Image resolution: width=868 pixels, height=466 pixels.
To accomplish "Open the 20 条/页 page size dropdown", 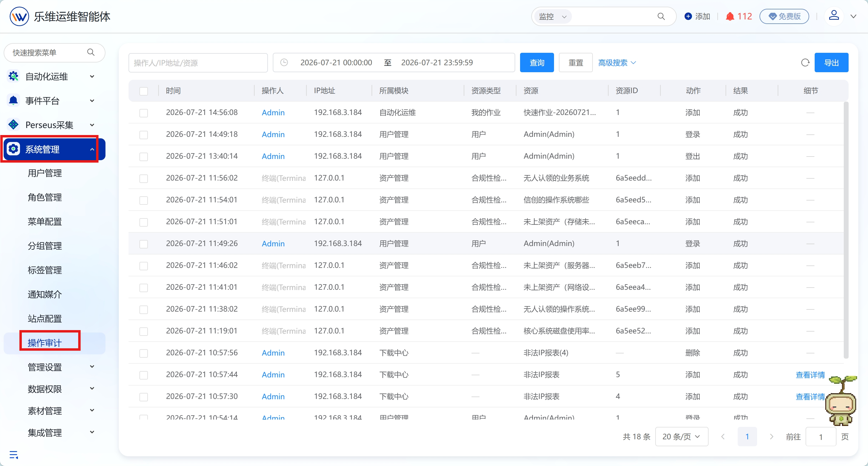I will (681, 437).
